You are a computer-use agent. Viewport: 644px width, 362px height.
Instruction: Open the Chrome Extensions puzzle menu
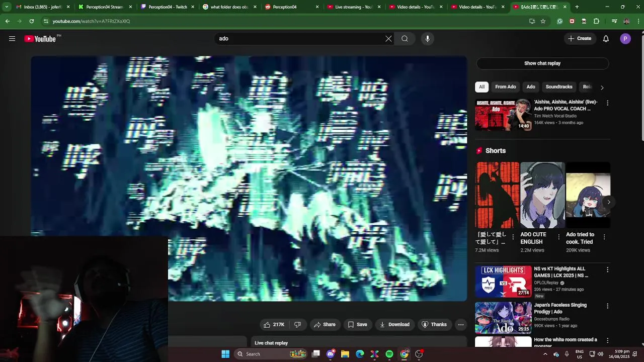click(x=596, y=21)
